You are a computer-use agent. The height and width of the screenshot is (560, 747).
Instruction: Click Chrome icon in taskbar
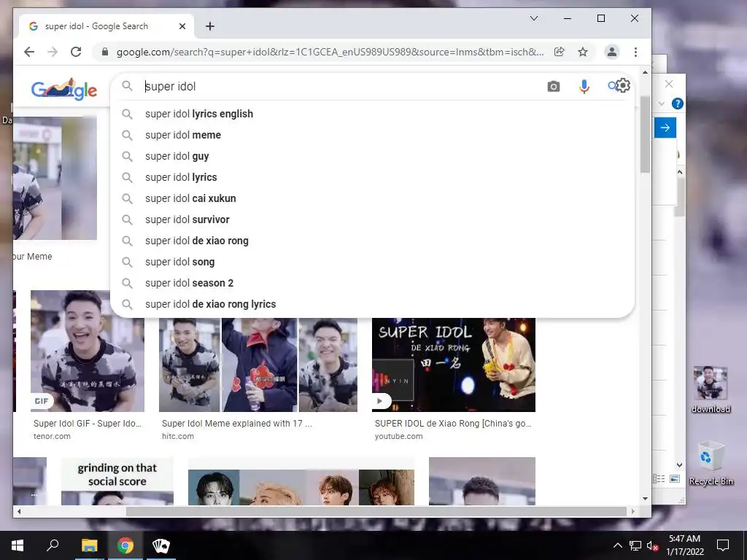tap(125, 545)
